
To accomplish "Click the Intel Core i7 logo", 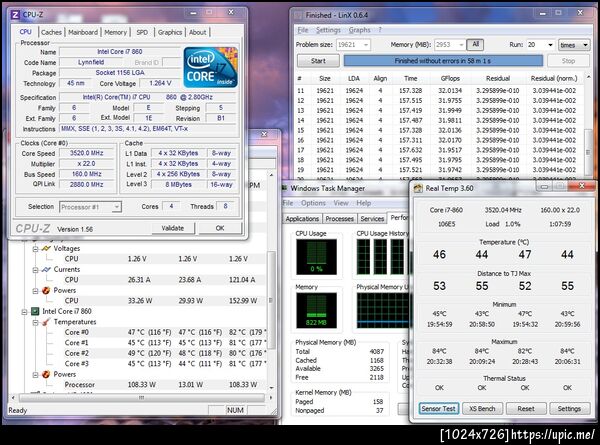I will coord(211,68).
